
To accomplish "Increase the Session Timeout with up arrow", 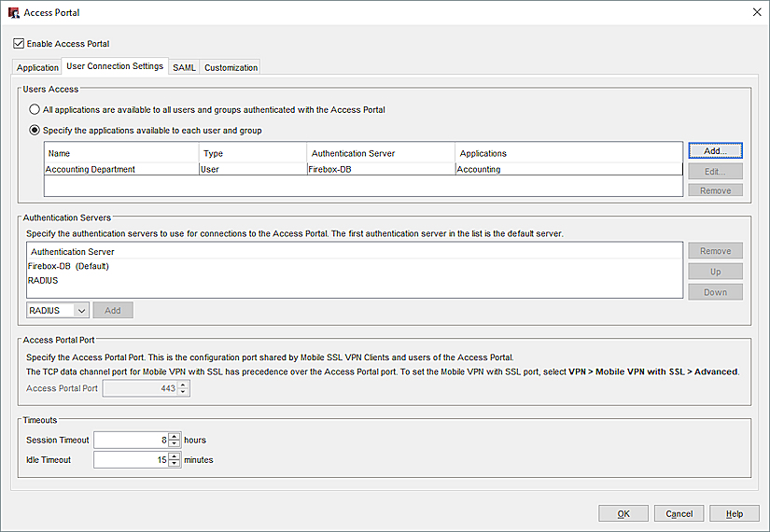I will click(x=174, y=436).
